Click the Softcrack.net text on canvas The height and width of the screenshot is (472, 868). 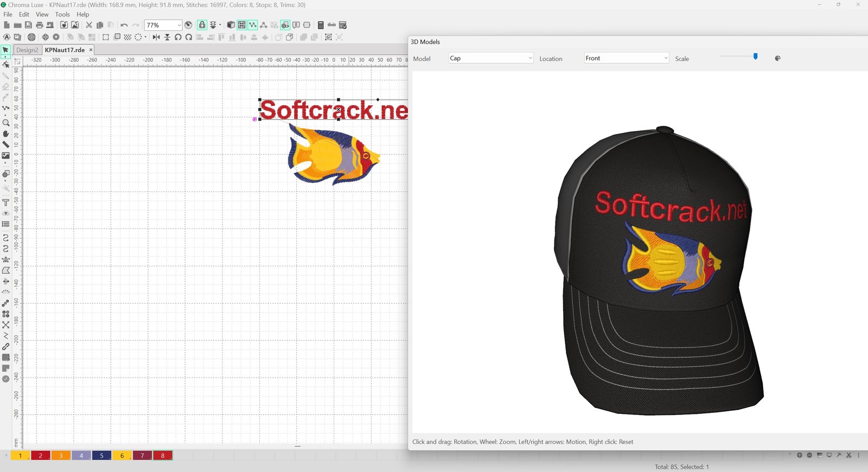(x=334, y=110)
